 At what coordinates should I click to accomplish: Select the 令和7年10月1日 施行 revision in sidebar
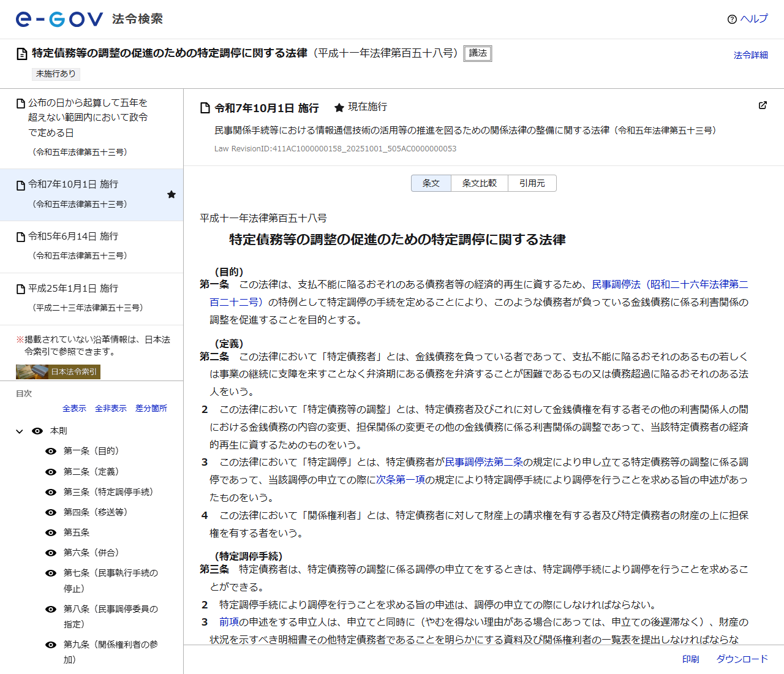coord(92,194)
